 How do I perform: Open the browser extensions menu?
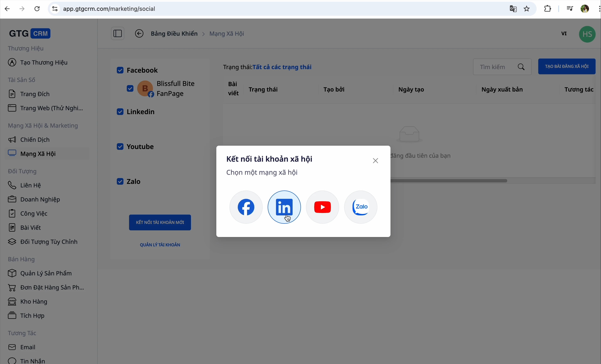(x=547, y=9)
